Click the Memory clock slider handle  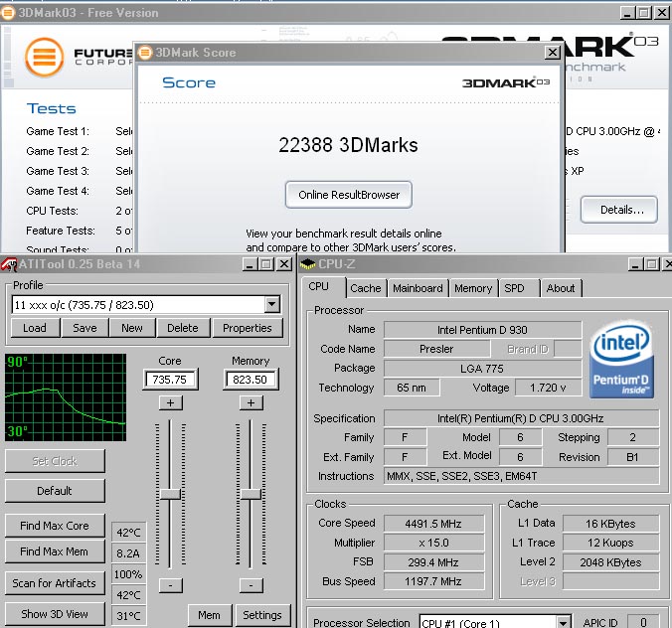(x=251, y=494)
